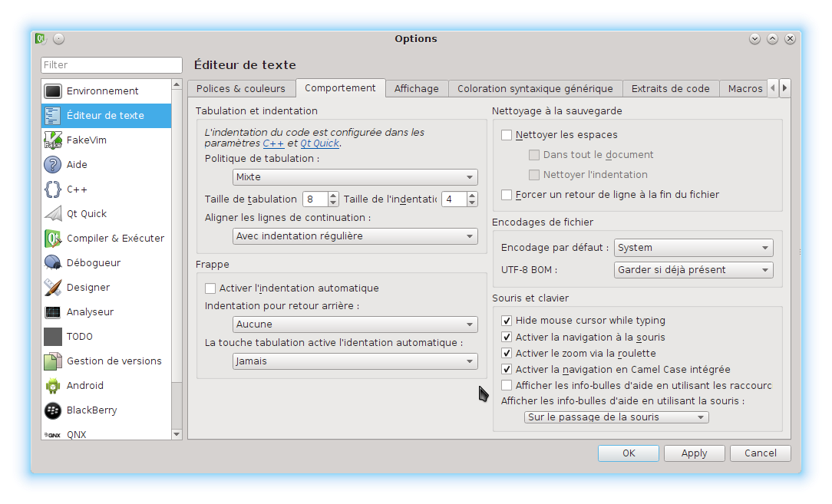The width and height of the screenshot is (832, 504).
Task: Click the Designer pencil icon
Action: [x=52, y=288]
